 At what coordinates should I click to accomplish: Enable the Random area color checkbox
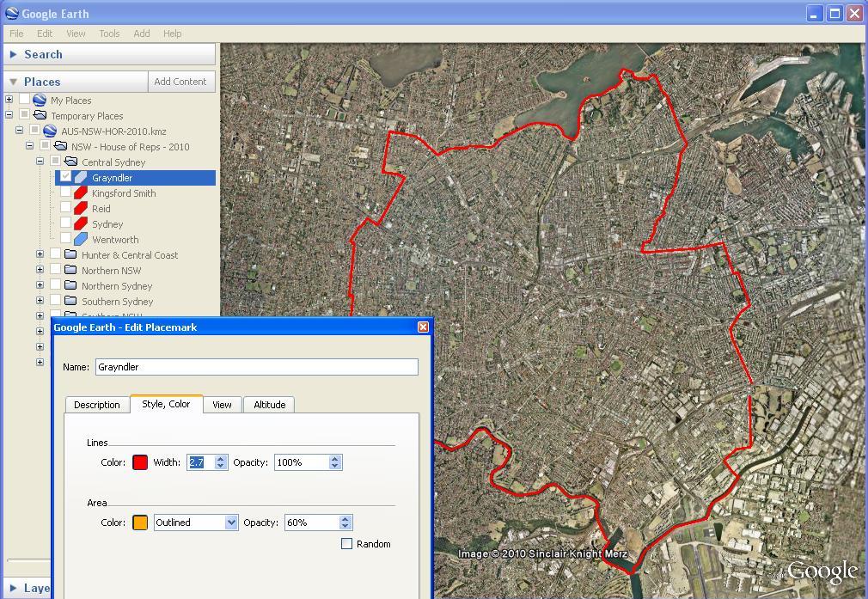point(346,544)
